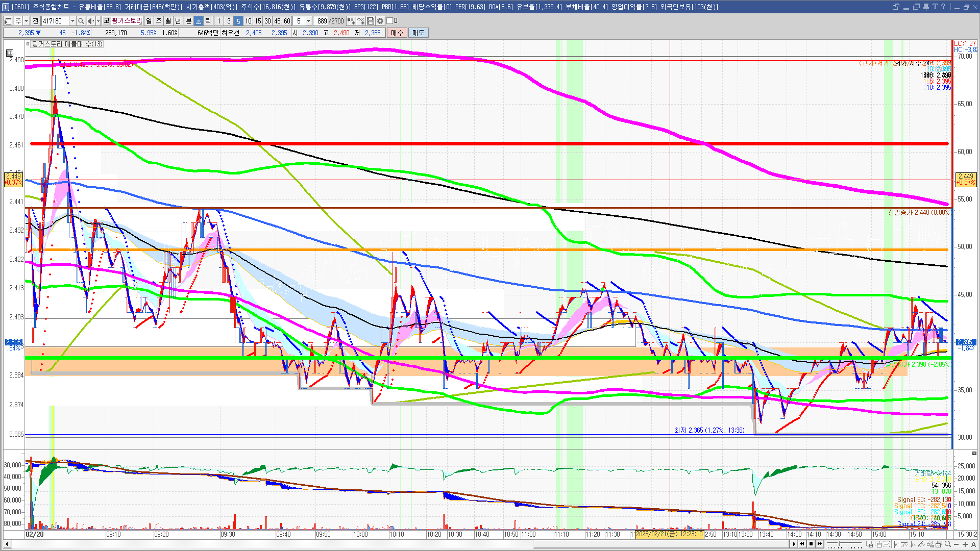Click the zoom magnifier icon at bottom right
Screen dimensions: 980x551
tap(948, 544)
